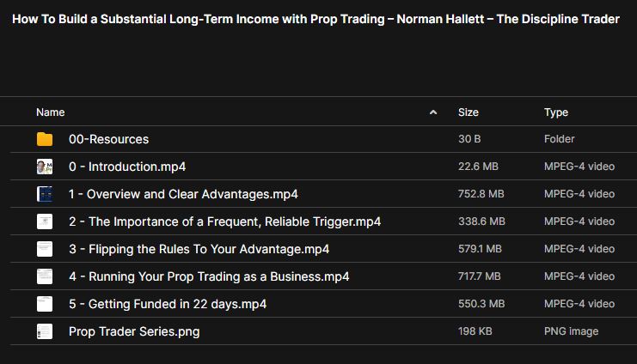Open 1 - Overview and Clear Advantages.mp4
This screenshot has height=364, width=637.
[x=183, y=194]
